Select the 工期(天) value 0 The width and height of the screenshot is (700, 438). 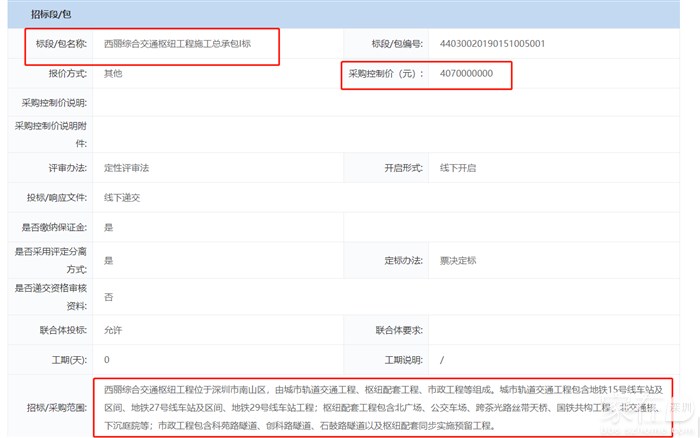[107, 359]
